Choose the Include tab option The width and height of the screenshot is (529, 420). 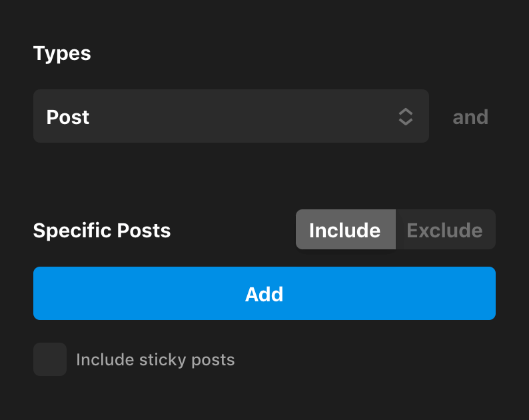coord(345,230)
